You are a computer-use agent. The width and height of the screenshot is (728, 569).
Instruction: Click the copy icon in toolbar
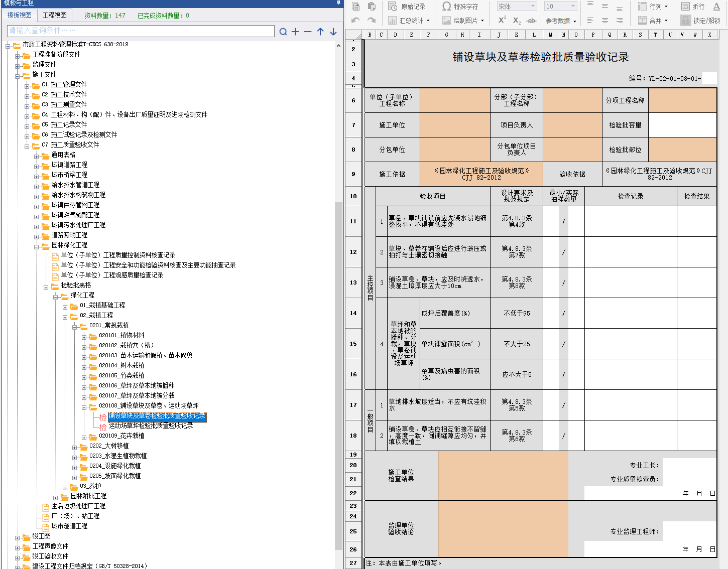[356, 7]
